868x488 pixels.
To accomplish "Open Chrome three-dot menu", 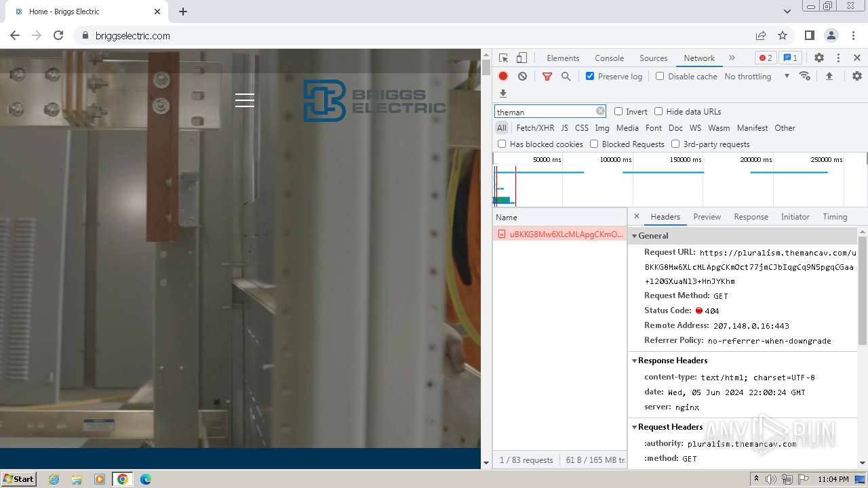I will tap(853, 35).
